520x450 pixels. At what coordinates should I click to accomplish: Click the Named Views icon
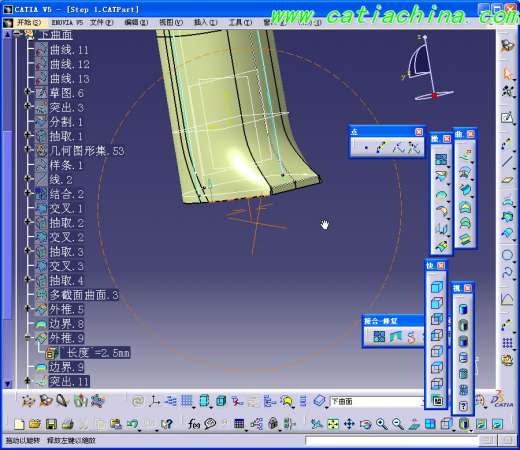[x=437, y=400]
